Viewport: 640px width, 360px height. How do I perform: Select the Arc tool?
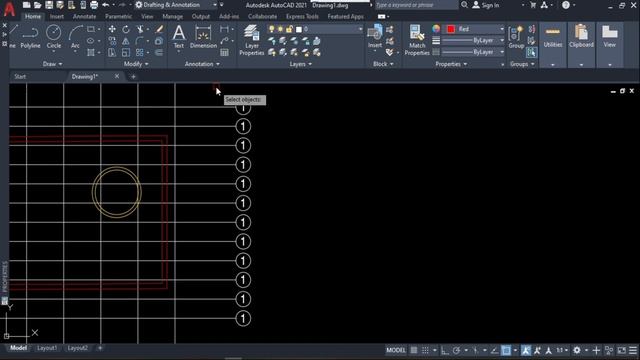pyautogui.click(x=75, y=37)
